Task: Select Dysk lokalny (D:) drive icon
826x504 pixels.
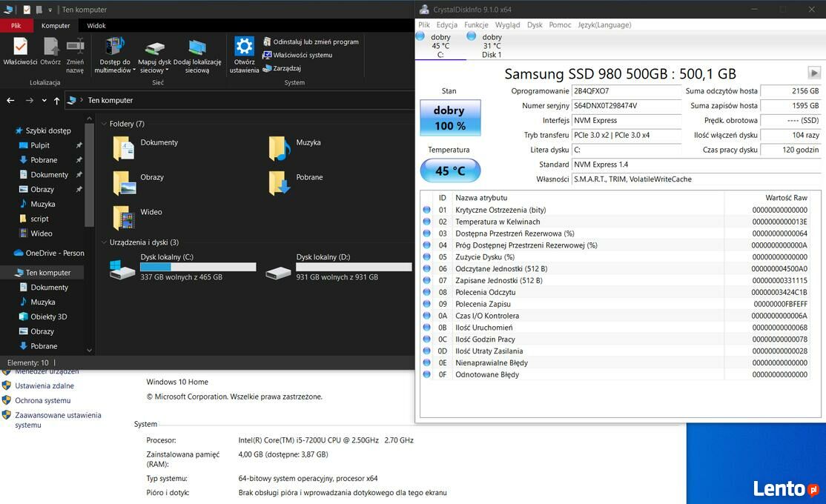Action: pos(278,272)
